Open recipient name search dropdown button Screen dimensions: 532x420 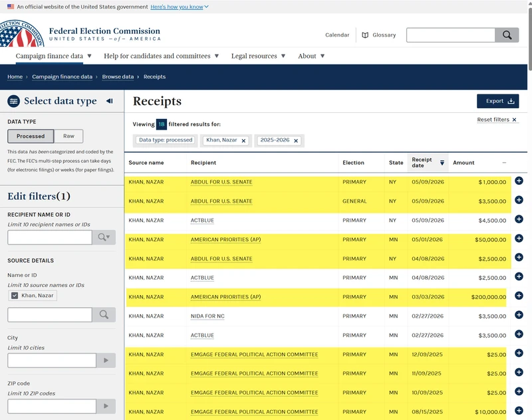coord(104,237)
